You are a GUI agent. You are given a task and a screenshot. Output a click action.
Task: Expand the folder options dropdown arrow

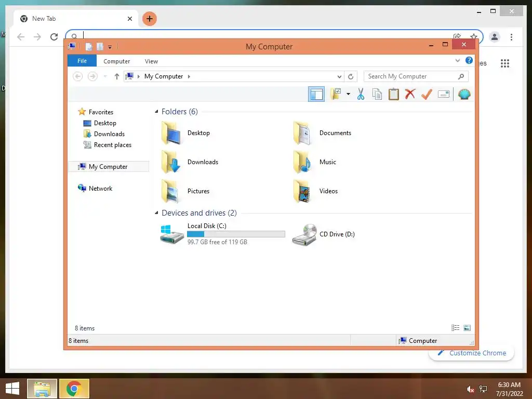pos(348,94)
